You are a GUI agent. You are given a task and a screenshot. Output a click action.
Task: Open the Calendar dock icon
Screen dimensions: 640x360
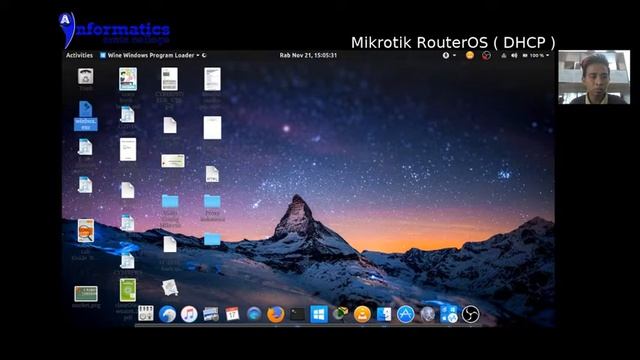click(x=232, y=314)
